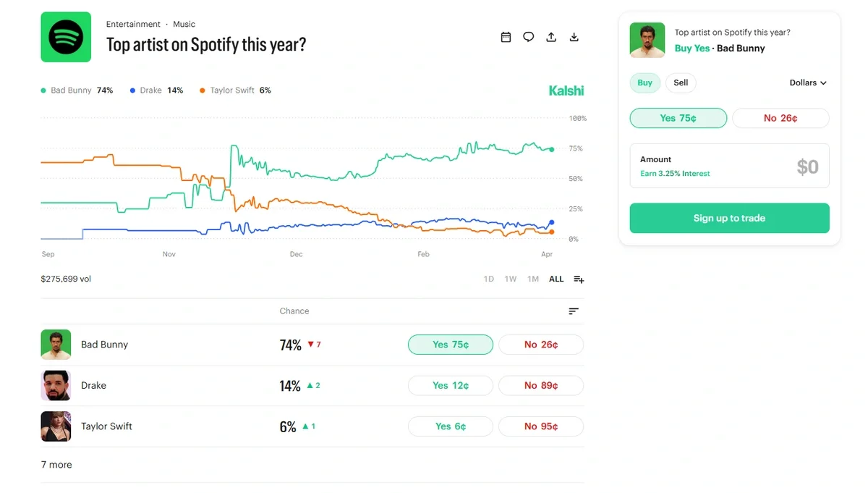The image size is (868, 493).
Task: Click the share upload icon
Action: tap(551, 37)
